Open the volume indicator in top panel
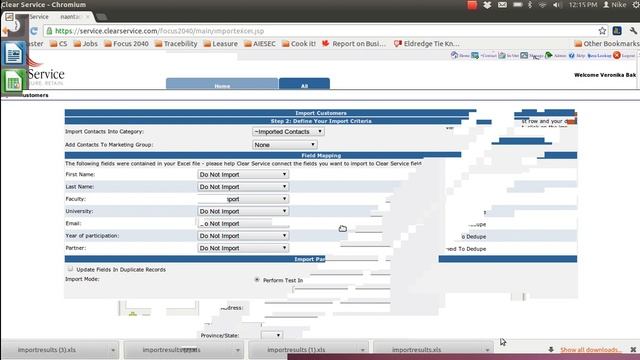Image resolution: width=640 pixels, height=360 pixels. 557,5
